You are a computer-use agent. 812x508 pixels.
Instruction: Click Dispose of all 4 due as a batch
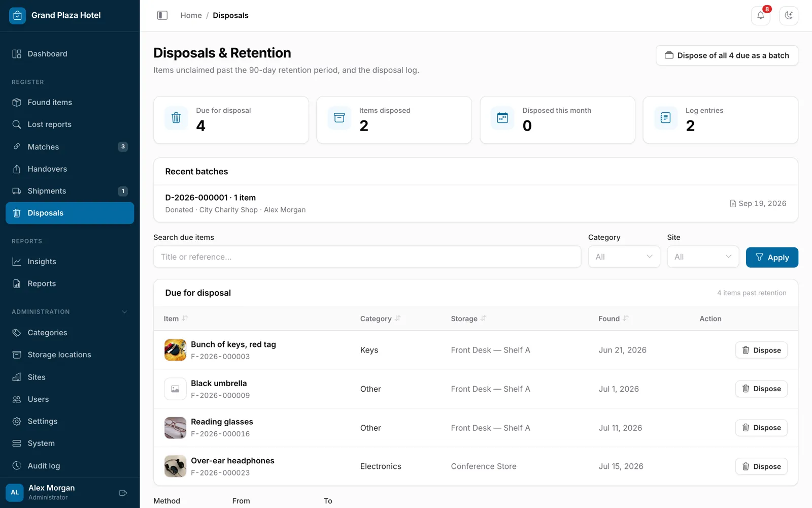(x=727, y=55)
